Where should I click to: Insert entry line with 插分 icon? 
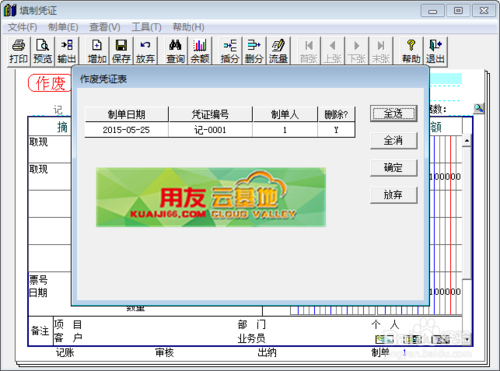pos(230,51)
